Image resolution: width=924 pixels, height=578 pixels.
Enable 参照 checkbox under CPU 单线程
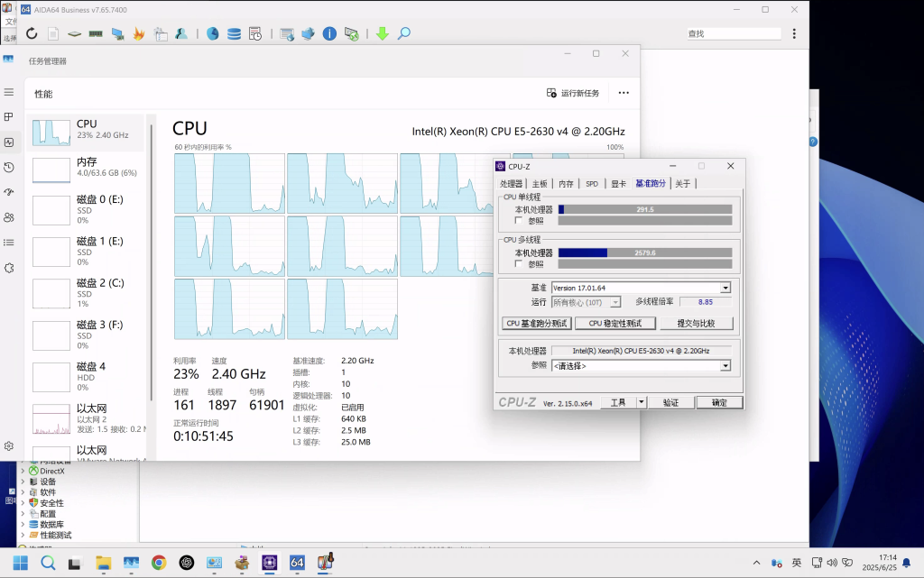coord(518,220)
